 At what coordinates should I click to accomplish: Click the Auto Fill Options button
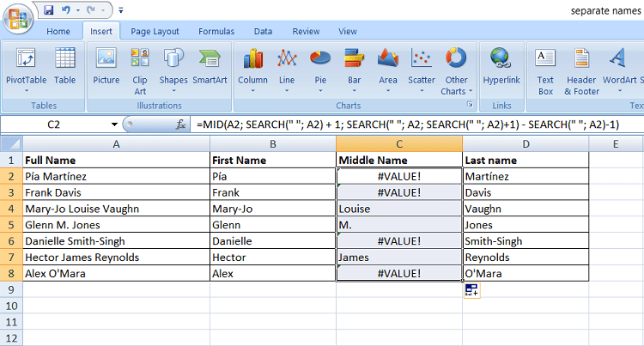click(471, 290)
